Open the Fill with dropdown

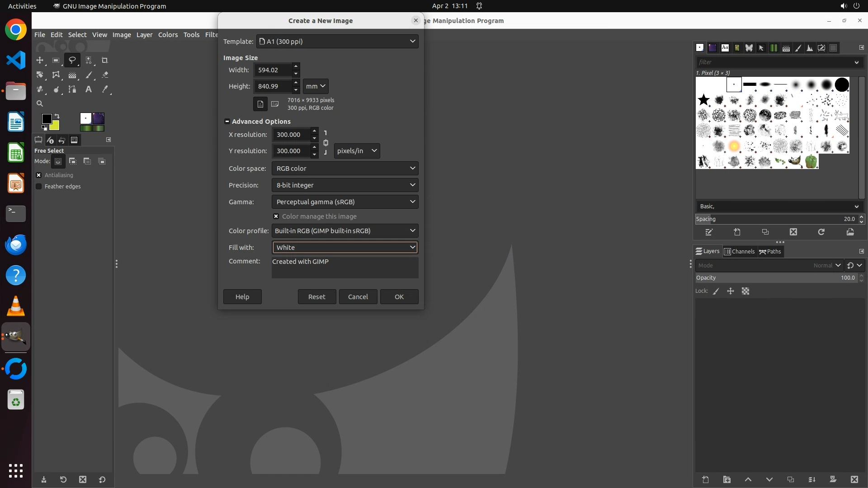click(x=344, y=247)
